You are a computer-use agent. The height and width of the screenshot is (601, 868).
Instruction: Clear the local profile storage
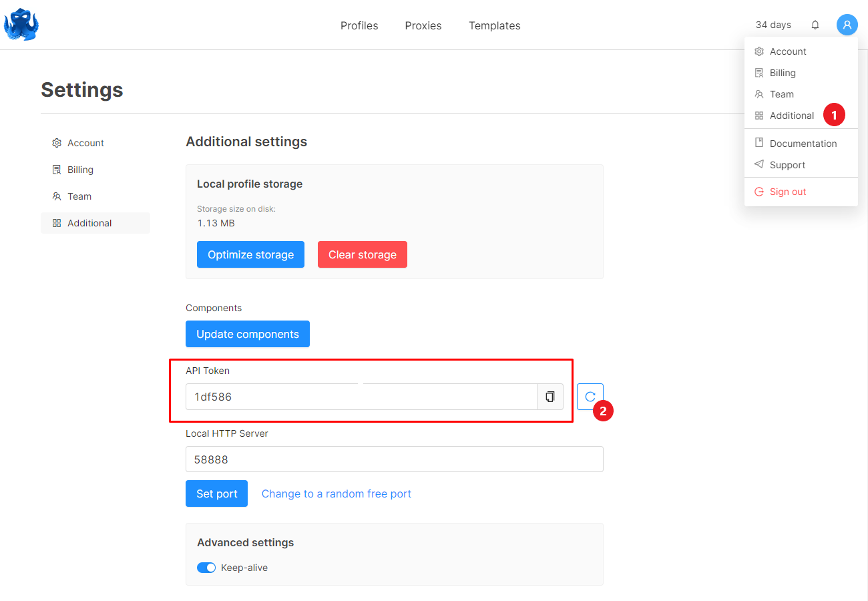pyautogui.click(x=362, y=254)
